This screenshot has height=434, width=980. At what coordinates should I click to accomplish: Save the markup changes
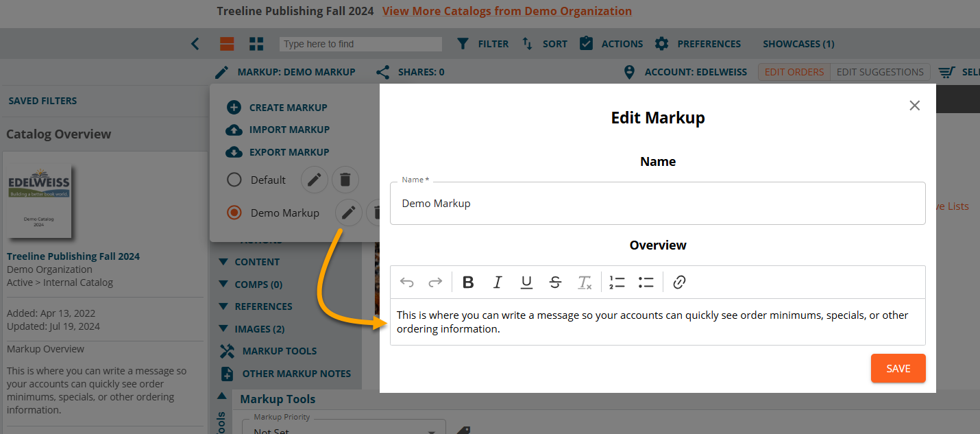[898, 368]
